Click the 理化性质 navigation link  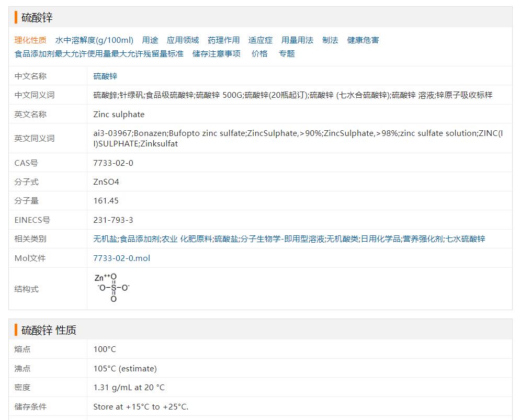[30, 40]
